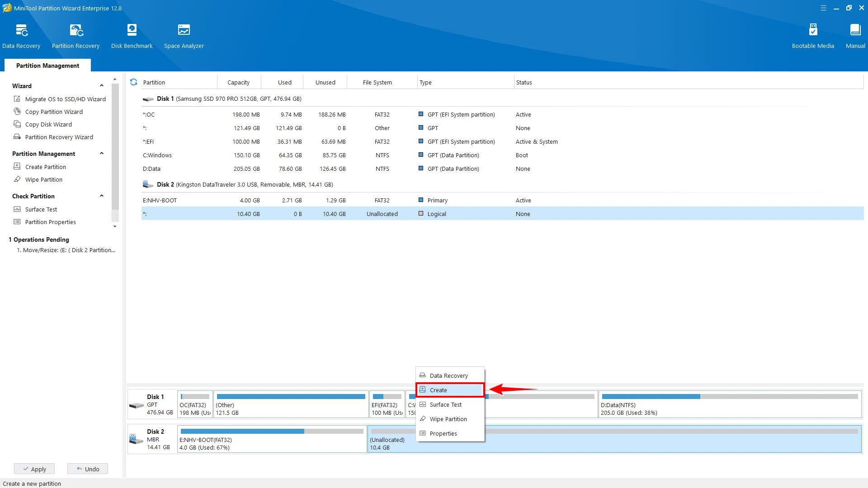Click the Apply button
This screenshot has width=868, height=488.
pos(34,469)
